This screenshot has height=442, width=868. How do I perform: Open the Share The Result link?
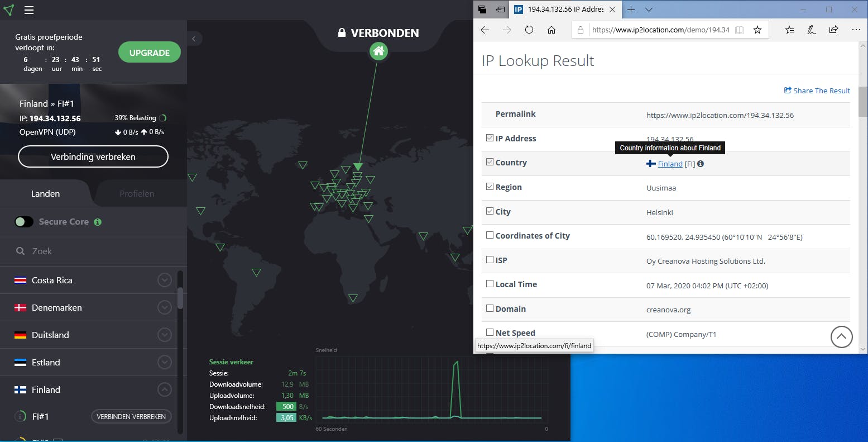tap(817, 91)
